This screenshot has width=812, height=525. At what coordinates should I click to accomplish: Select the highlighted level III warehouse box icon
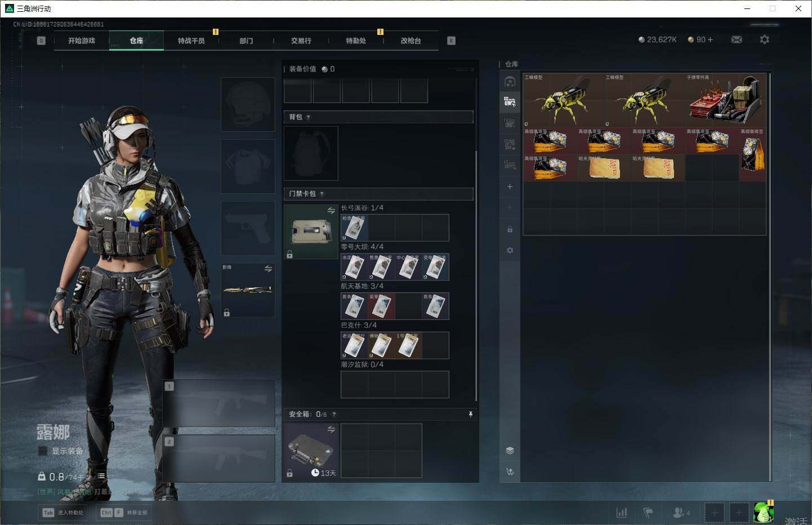point(510,102)
